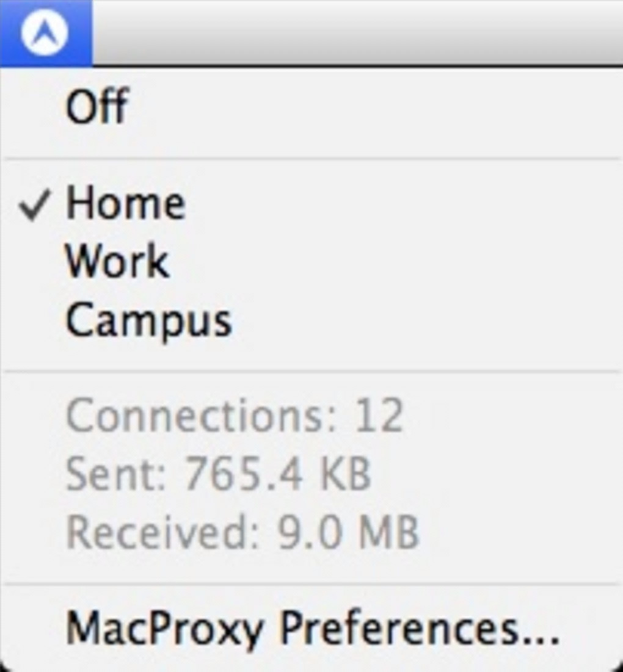Viewport: 623px width, 672px height.
Task: Click the Connections: 12 status line
Action: click(235, 416)
